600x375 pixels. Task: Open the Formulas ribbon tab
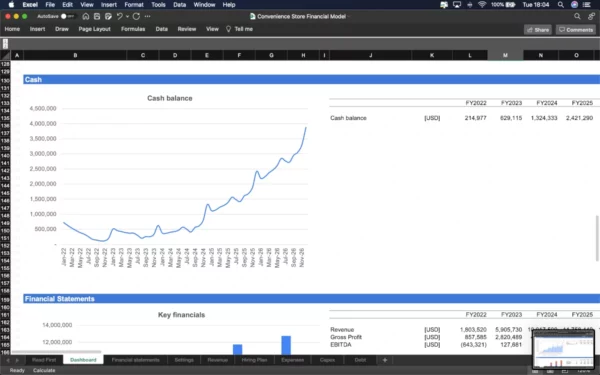pyautogui.click(x=133, y=29)
